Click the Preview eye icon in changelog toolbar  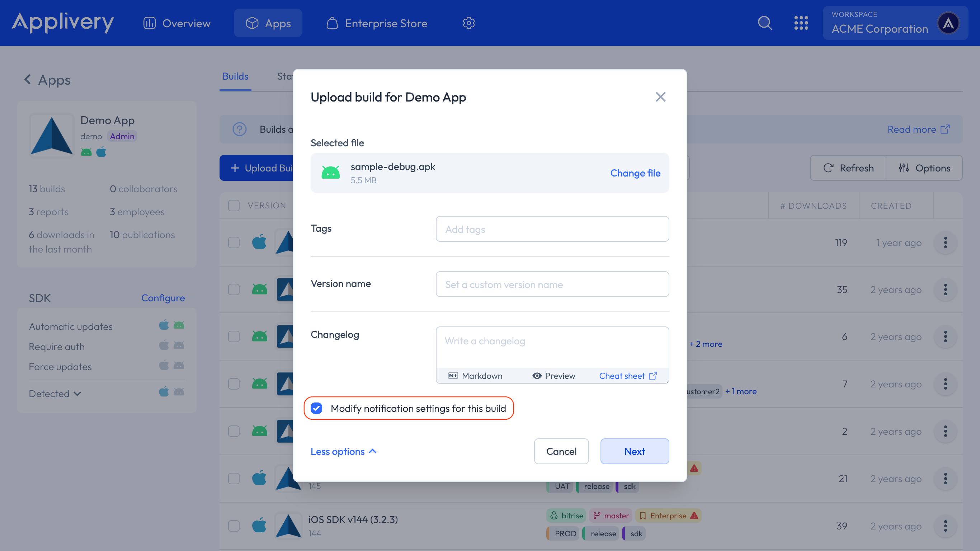pyautogui.click(x=537, y=376)
